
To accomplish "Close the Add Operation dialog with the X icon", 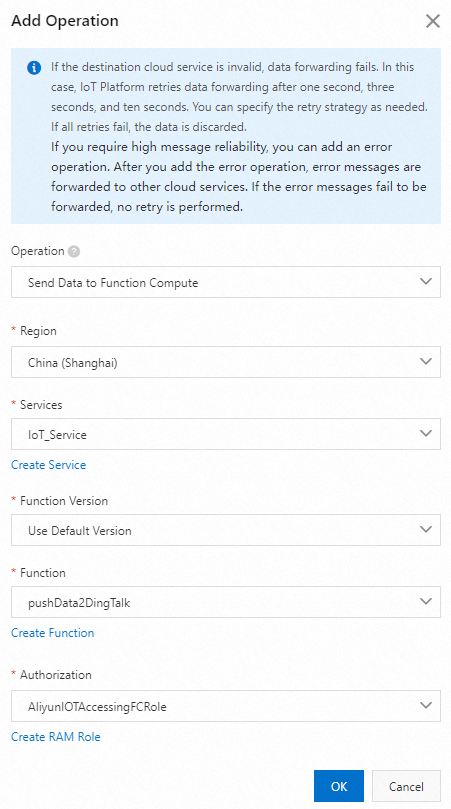I will [432, 21].
